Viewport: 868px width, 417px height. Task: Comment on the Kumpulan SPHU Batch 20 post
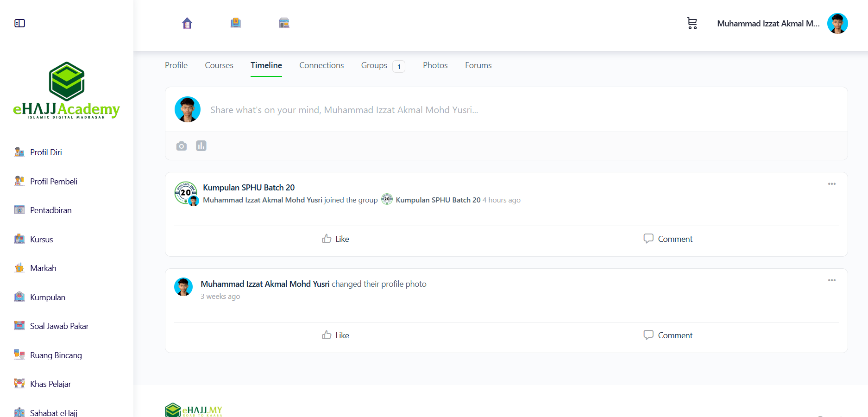[668, 239]
